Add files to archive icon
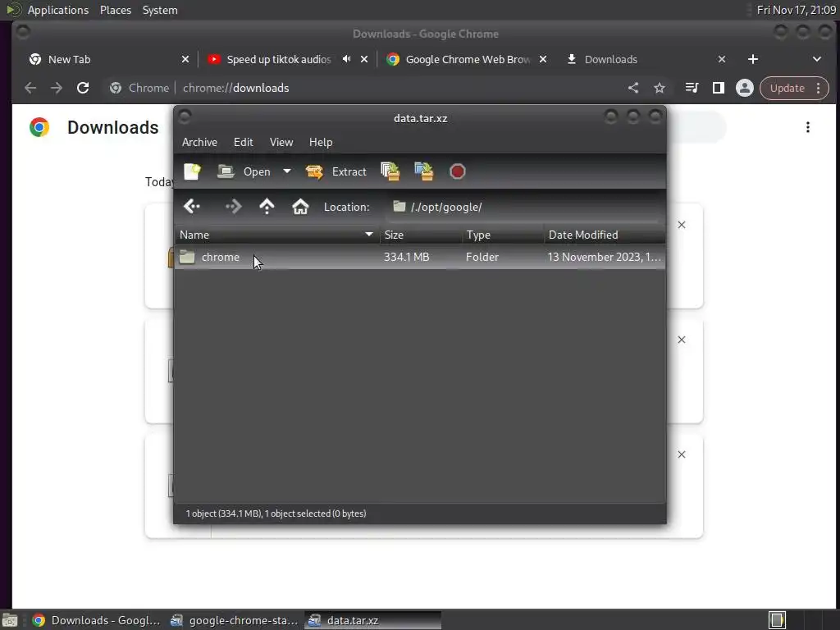The height and width of the screenshot is (630, 840). point(390,171)
